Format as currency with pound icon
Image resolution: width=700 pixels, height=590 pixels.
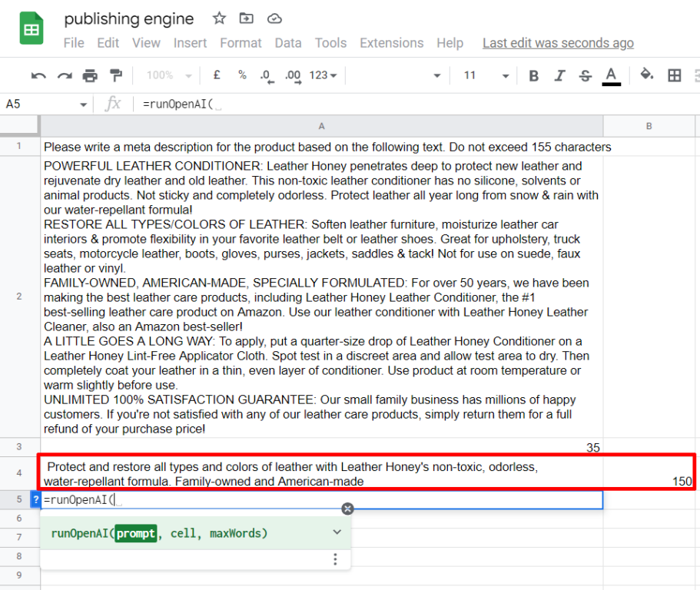coord(217,75)
